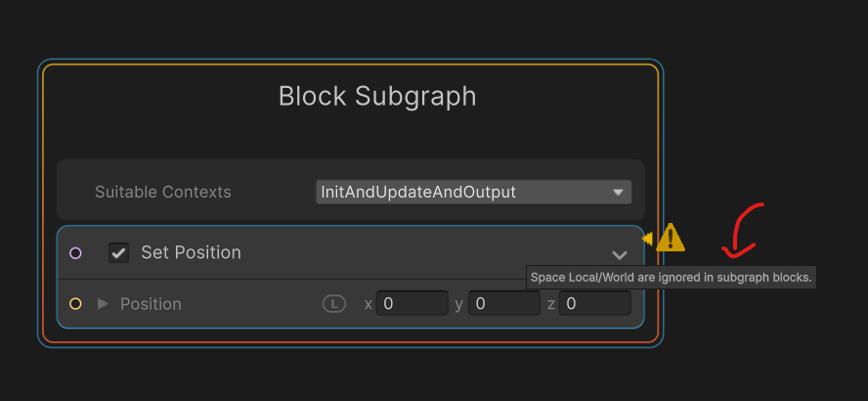Expand the Position property foldout triangle
The width and height of the screenshot is (868, 401).
pos(103,304)
